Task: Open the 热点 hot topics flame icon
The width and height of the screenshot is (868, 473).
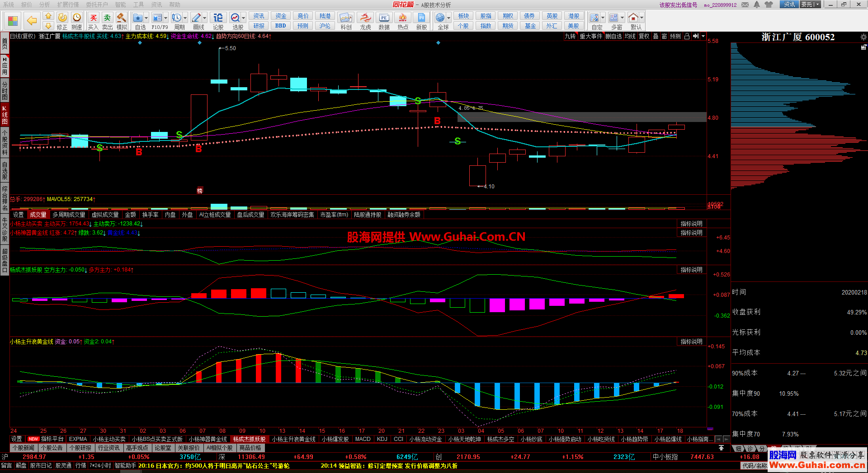Action: (x=403, y=21)
